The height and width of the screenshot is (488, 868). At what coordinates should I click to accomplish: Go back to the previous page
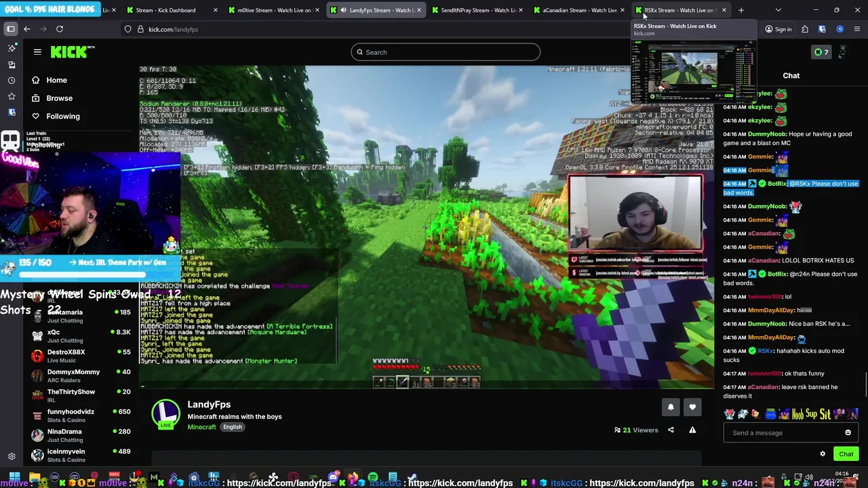pyautogui.click(x=27, y=29)
